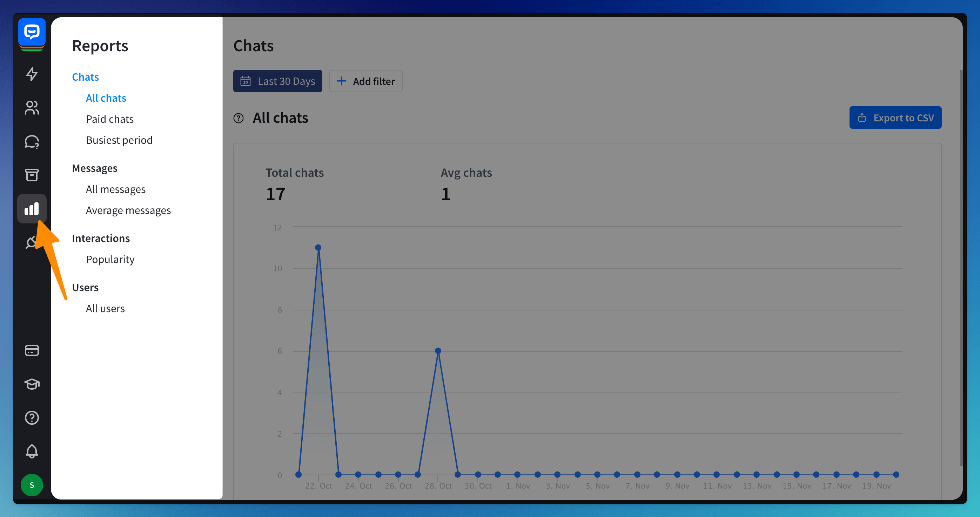Image resolution: width=980 pixels, height=517 pixels.
Task: Click the help question mark sidebar icon
Action: 32,418
